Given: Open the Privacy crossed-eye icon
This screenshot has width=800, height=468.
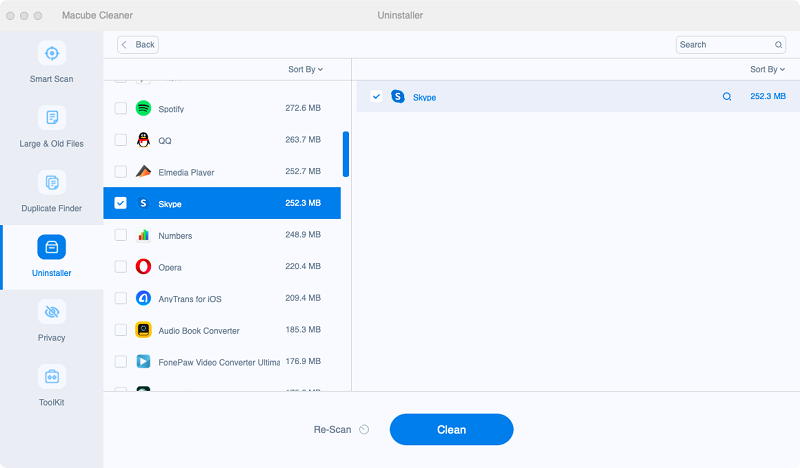Looking at the screenshot, I should click(x=52, y=312).
